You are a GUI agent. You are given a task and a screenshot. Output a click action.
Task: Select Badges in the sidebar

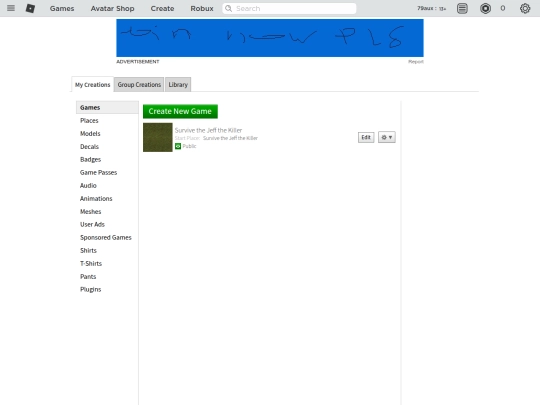point(90,159)
